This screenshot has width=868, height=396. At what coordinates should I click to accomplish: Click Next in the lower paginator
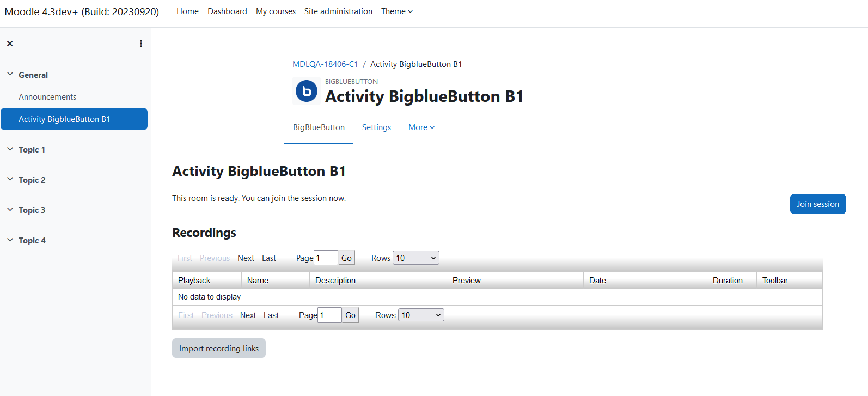[248, 315]
